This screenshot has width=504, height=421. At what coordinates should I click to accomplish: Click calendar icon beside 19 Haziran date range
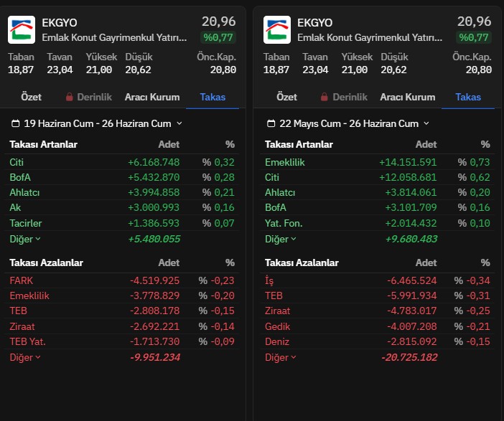(x=15, y=123)
